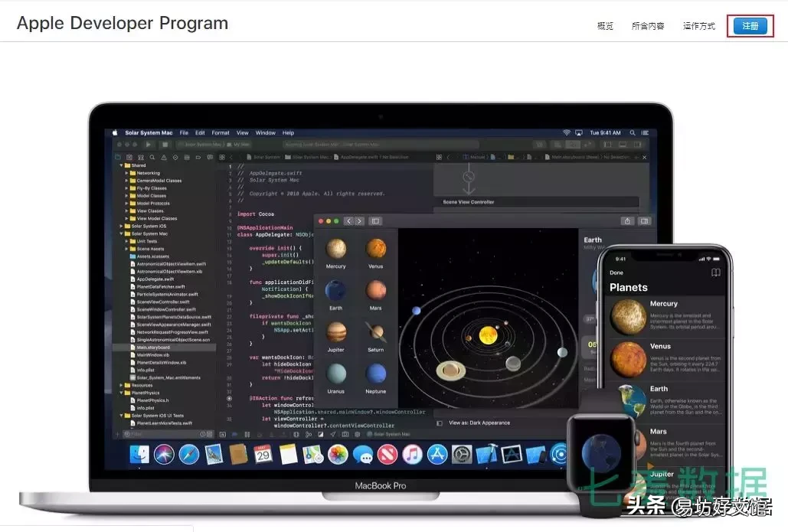788x532 pixels.
Task: Expand the CameraModel Classes folder
Action: [126, 181]
